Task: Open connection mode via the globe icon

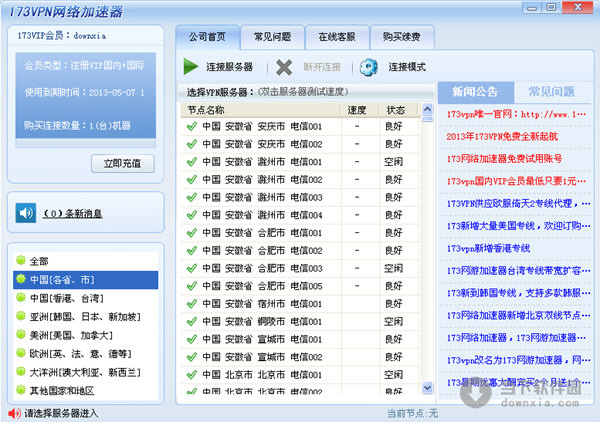Action: 368,67
